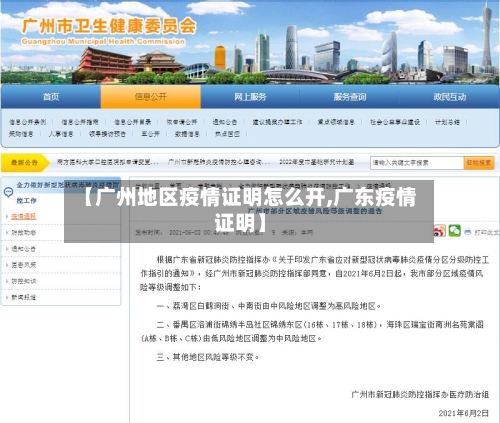Image resolution: width=500 pixels, height=423 pixels.
Task: Select the orange 信息公开 navigation tab
Action: 151,97
